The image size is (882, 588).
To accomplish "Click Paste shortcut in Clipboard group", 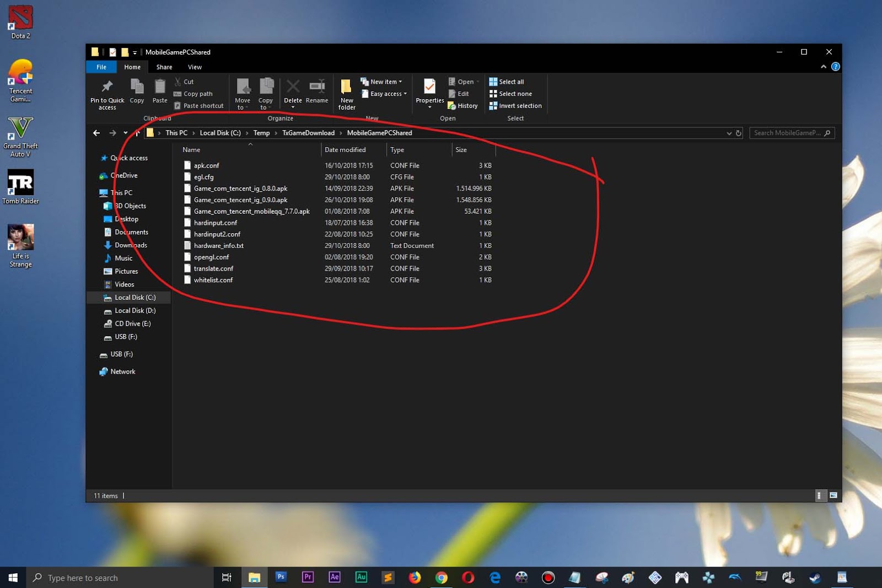I will [199, 106].
